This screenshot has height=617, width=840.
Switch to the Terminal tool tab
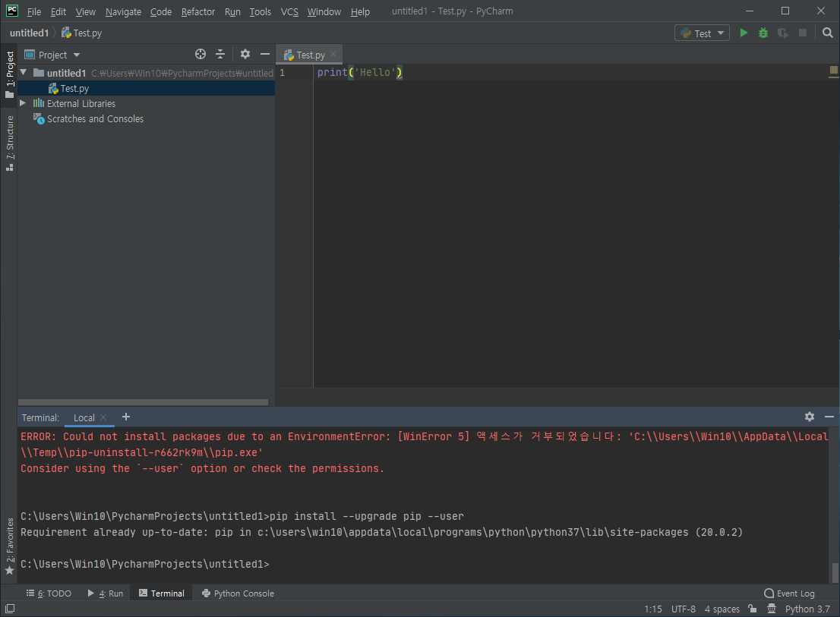point(161,593)
